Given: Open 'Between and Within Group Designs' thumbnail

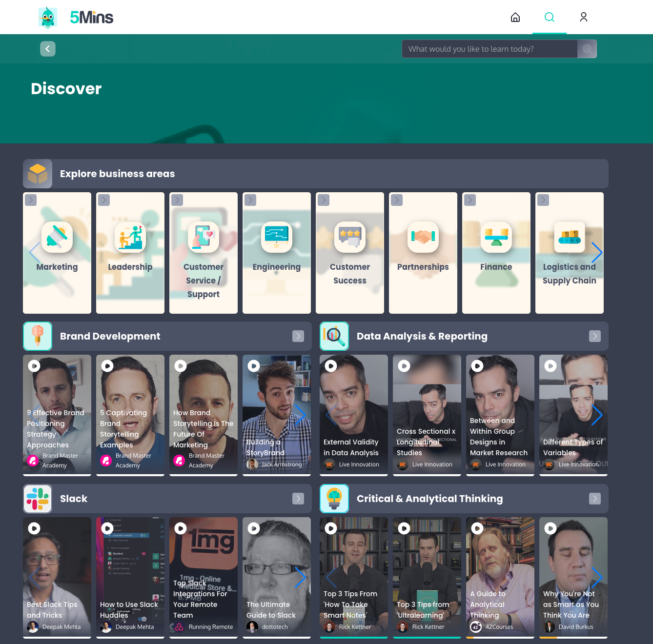Looking at the screenshot, I should coord(500,415).
